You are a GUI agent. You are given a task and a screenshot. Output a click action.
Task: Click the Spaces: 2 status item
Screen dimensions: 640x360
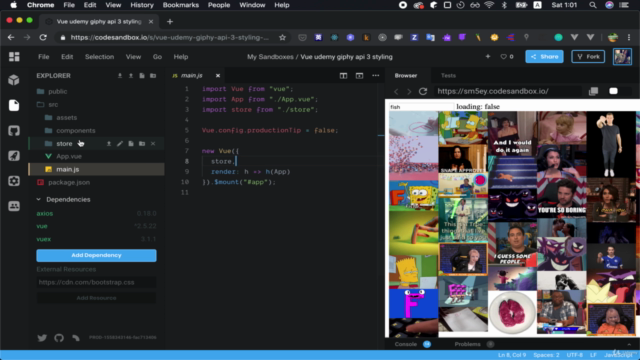pos(546,355)
